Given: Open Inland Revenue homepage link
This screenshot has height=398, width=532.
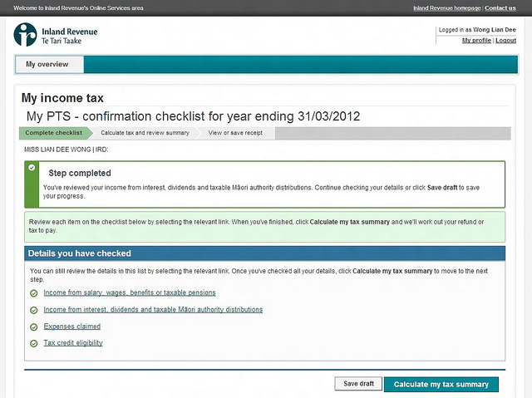Looking at the screenshot, I should tap(446, 7).
